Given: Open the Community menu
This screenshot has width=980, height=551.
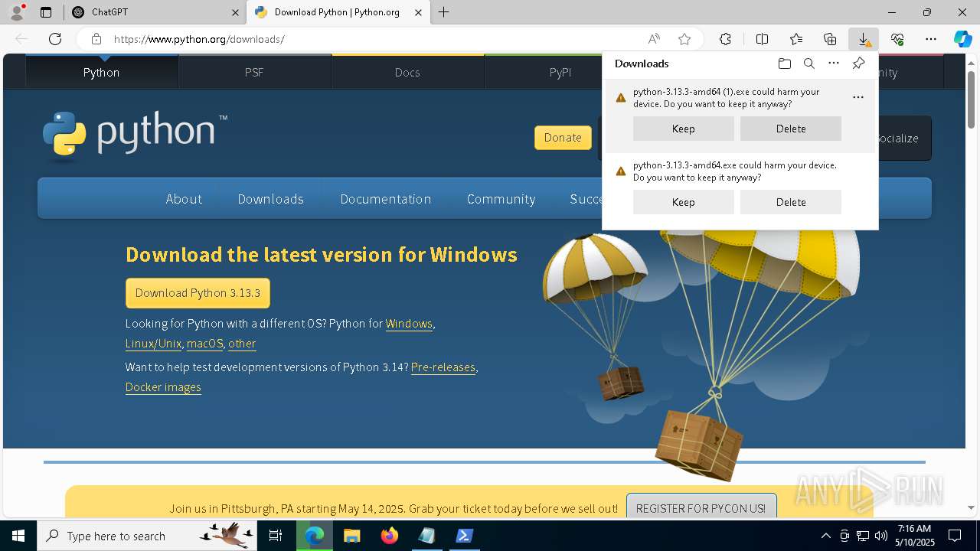Looking at the screenshot, I should point(501,199).
